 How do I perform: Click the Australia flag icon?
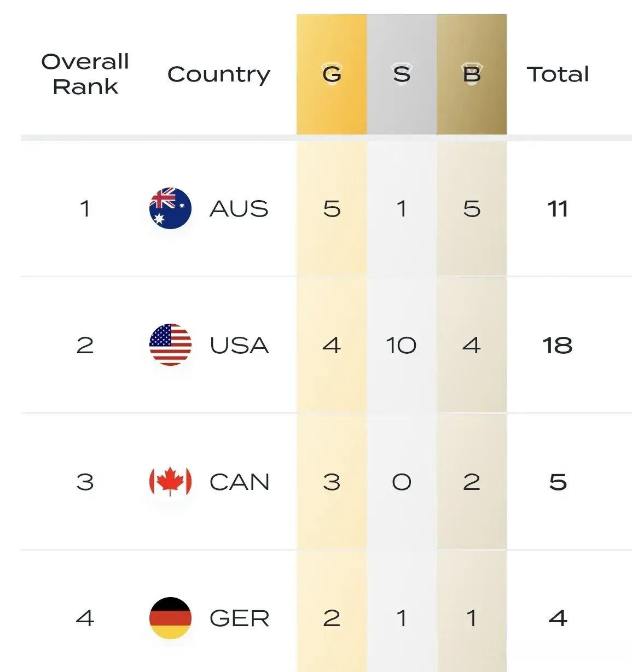point(170,208)
